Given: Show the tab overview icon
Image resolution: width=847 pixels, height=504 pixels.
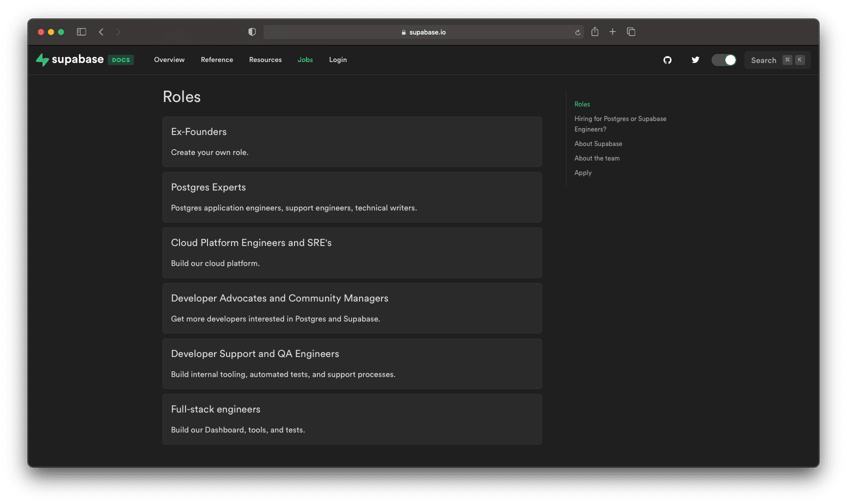Looking at the screenshot, I should click(x=631, y=32).
